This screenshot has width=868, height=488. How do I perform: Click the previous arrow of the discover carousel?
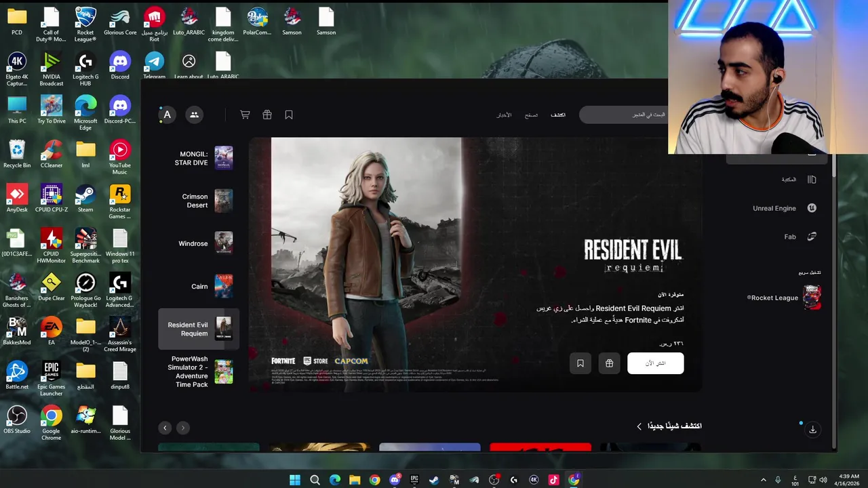165,428
